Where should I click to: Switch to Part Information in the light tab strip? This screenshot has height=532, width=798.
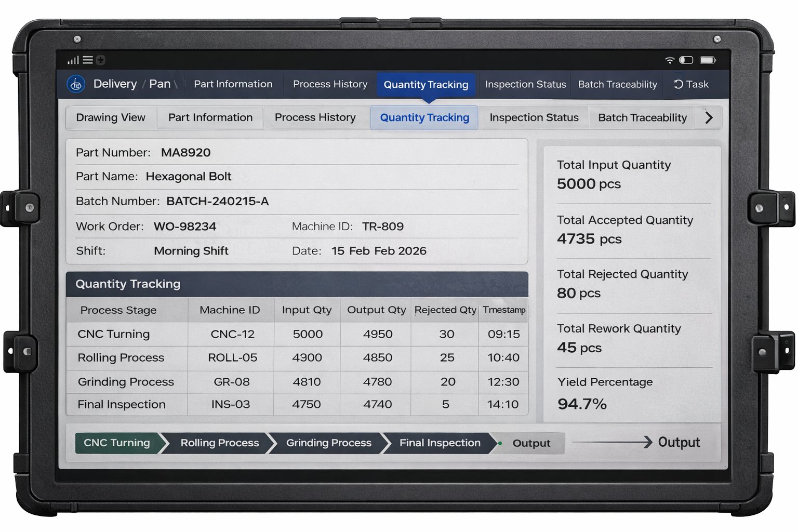coord(210,117)
